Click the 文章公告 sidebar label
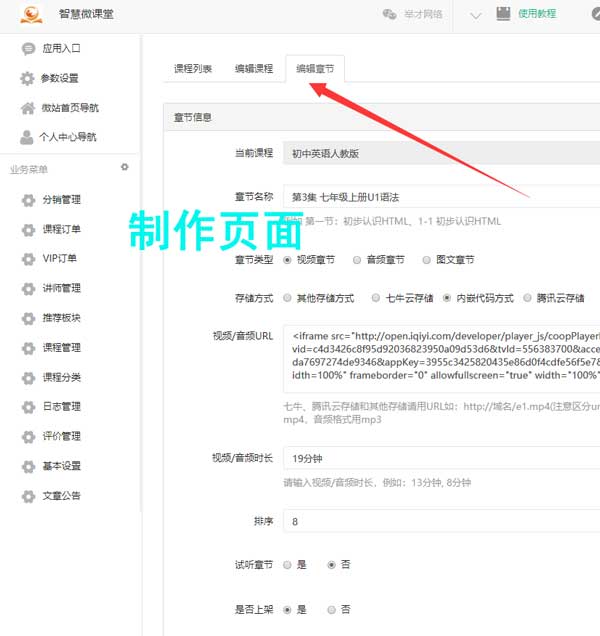This screenshot has height=636, width=600. click(x=62, y=496)
